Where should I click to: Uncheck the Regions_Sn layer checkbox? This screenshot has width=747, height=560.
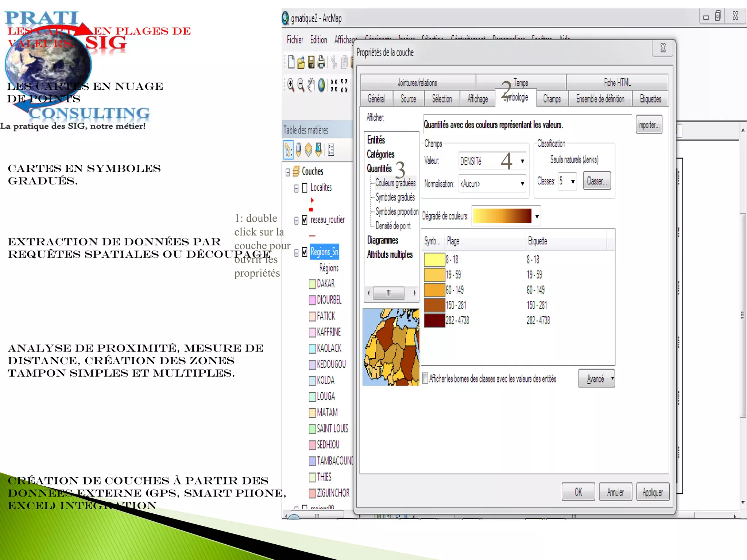tap(305, 252)
